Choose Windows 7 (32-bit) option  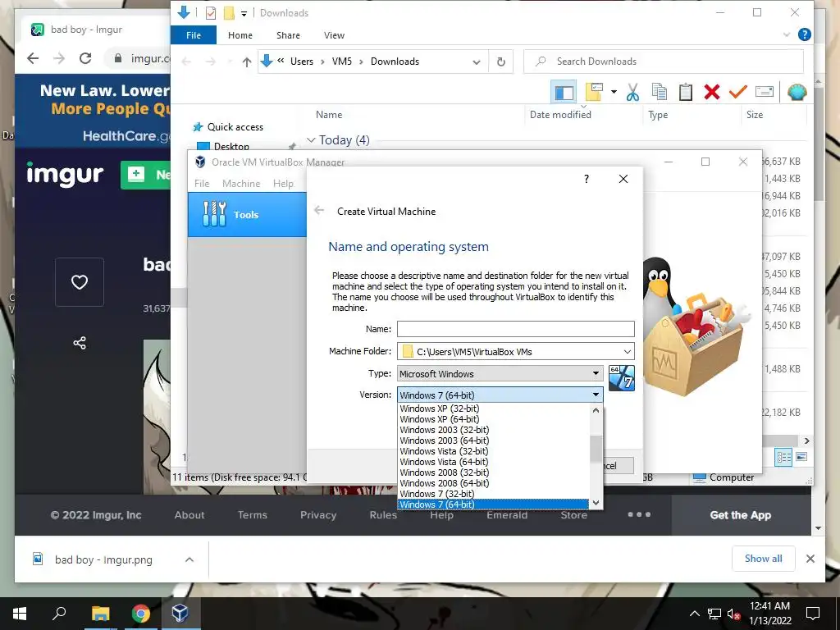coord(436,494)
